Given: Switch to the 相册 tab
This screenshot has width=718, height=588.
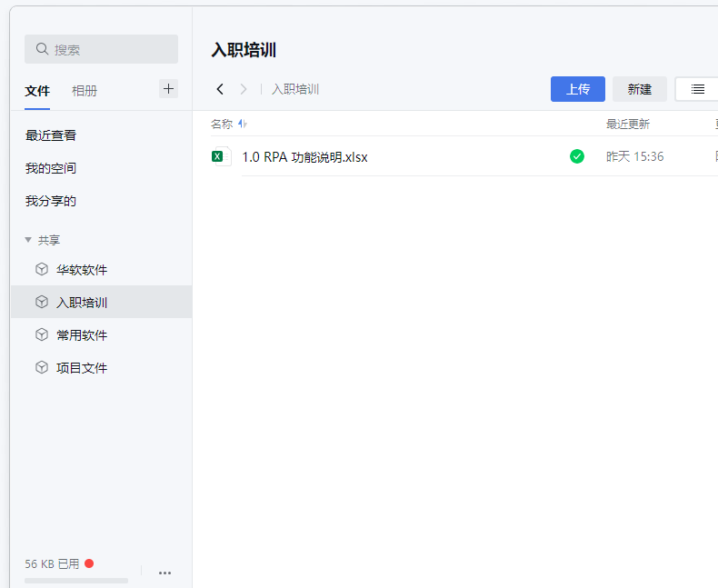Looking at the screenshot, I should pyautogui.click(x=85, y=91).
